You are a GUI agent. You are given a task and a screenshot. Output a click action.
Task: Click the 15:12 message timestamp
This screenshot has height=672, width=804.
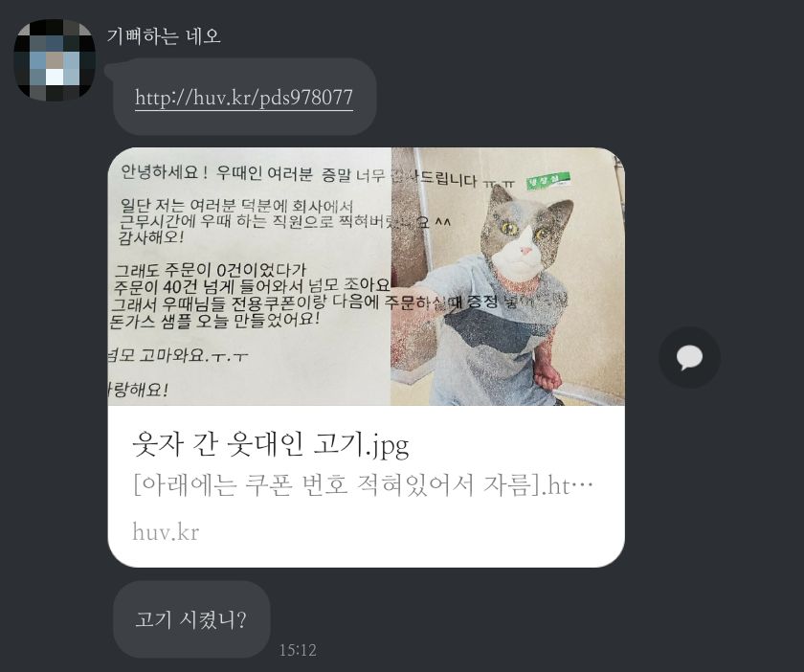click(298, 650)
